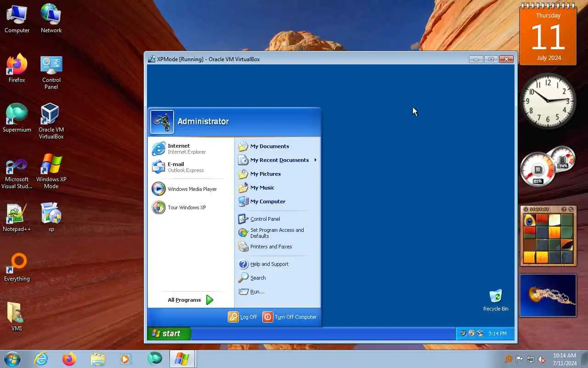This screenshot has width=588, height=368.
Task: Open Oracle VM VirtualBox desktop shortcut
Action: pyautogui.click(x=51, y=121)
